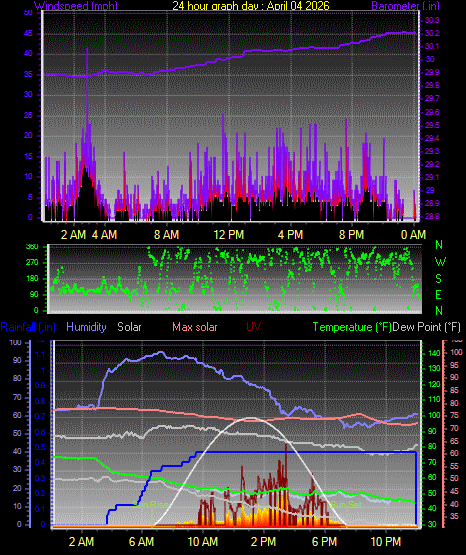This screenshot has height=555, width=466.
Task: Click the Sun Set marker on lower graph
Action: click(x=345, y=504)
